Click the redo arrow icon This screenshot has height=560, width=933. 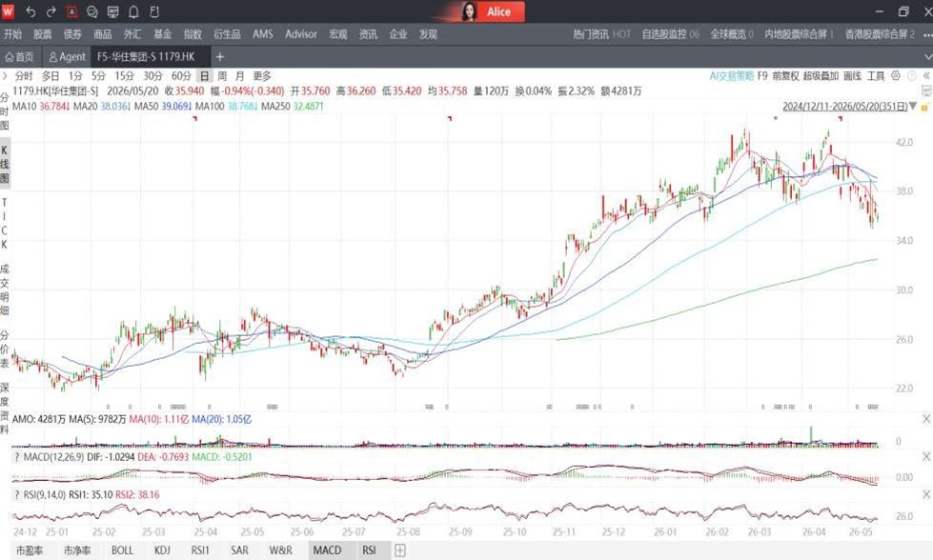pyautogui.click(x=51, y=11)
